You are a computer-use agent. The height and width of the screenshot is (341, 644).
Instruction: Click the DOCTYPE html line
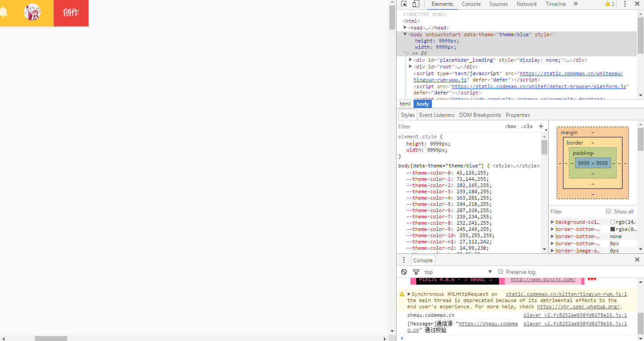425,14
